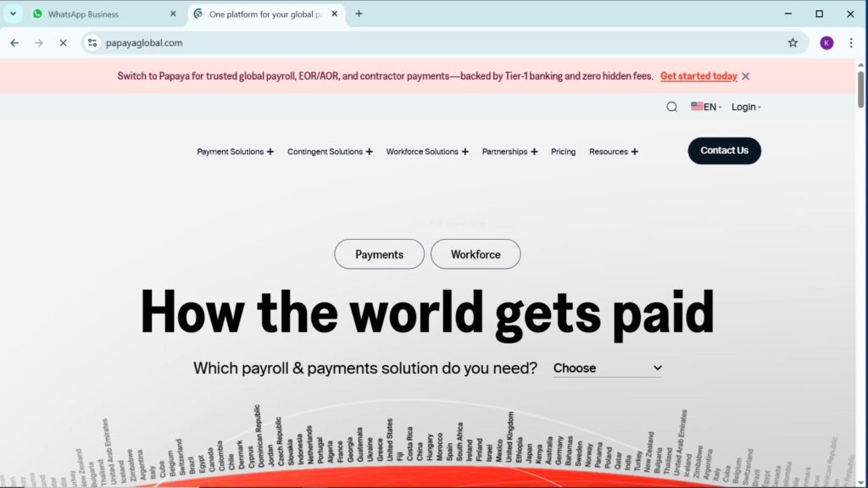Viewport: 868px width, 488px height.
Task: Open the Chrome profile avatar K
Action: coord(826,42)
